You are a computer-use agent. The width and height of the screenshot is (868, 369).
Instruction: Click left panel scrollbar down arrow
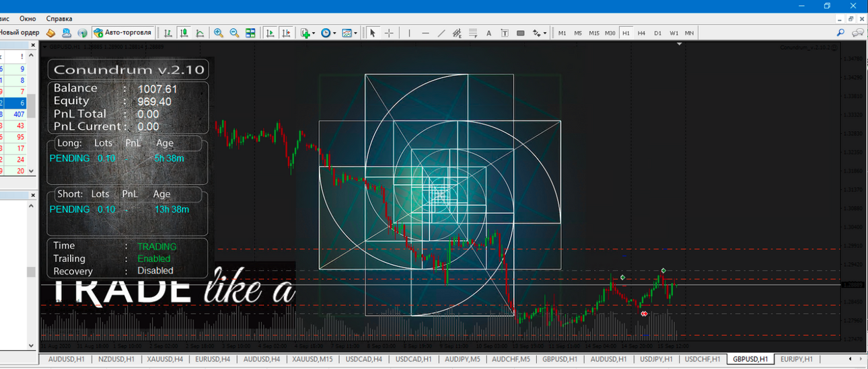31,345
